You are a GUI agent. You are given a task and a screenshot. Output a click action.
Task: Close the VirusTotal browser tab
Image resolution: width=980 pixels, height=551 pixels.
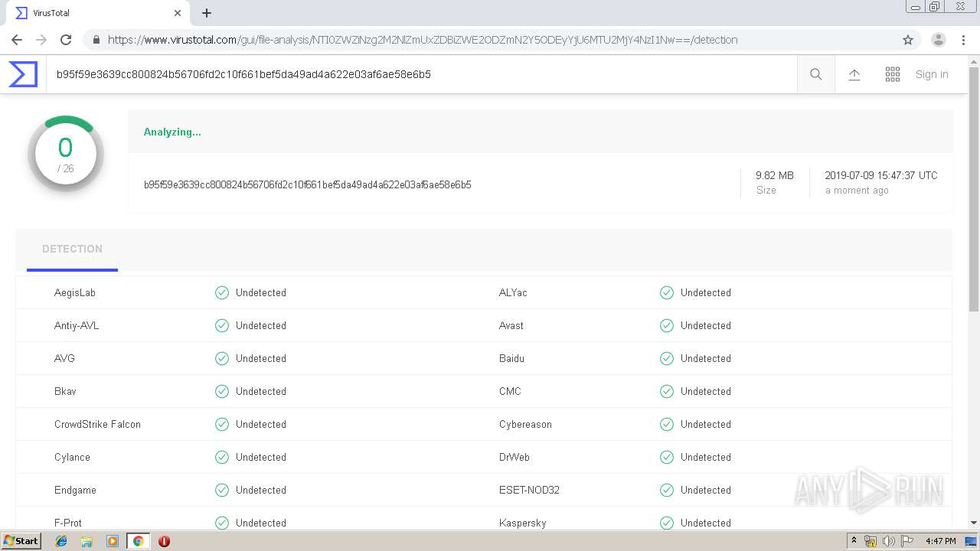178,13
